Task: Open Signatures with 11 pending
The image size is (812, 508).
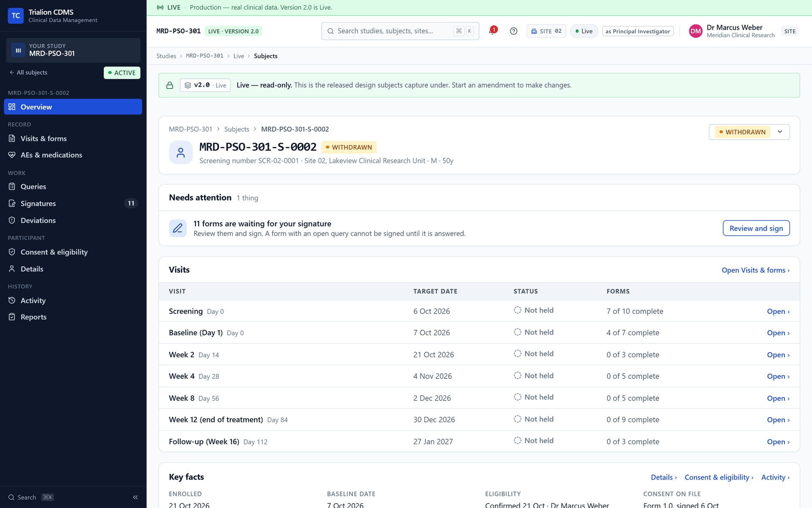Action: [73, 203]
